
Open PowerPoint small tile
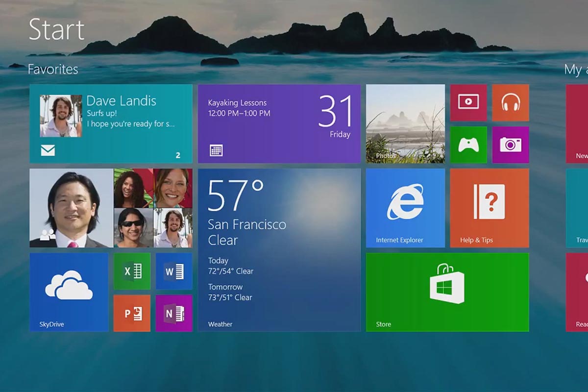pos(132,313)
